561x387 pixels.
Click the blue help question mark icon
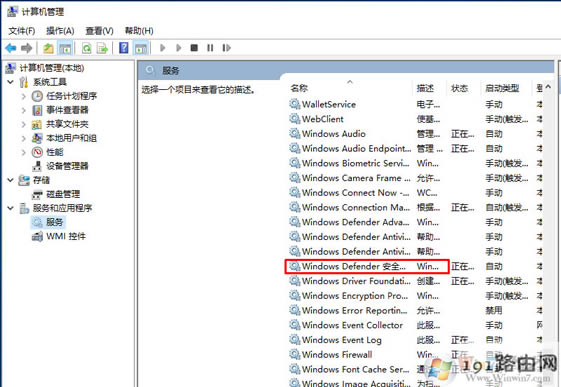123,48
